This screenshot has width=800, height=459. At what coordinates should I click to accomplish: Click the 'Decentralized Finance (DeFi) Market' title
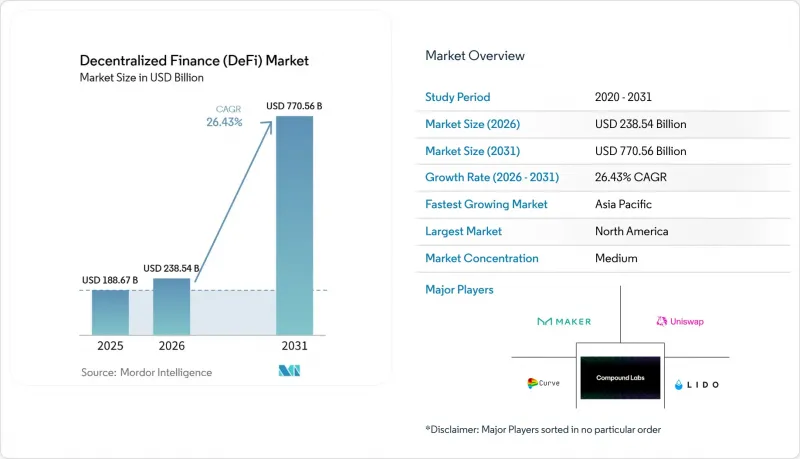pos(194,61)
